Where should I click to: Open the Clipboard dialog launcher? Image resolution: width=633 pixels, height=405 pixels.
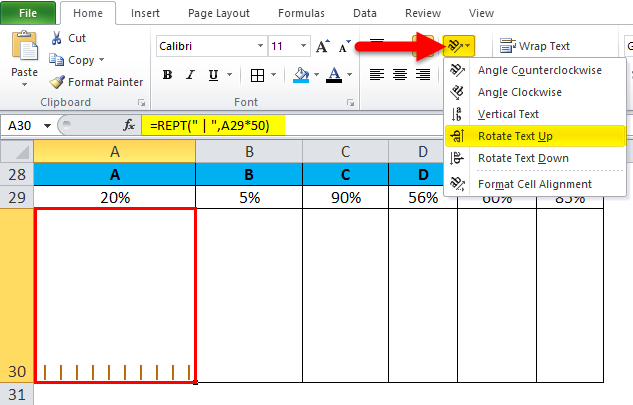pyautogui.click(x=141, y=103)
